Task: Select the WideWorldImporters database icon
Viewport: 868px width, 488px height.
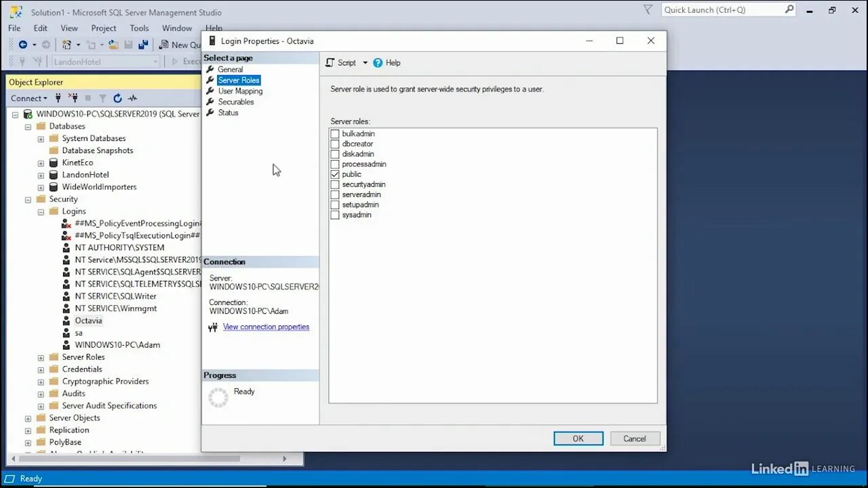Action: 54,187
